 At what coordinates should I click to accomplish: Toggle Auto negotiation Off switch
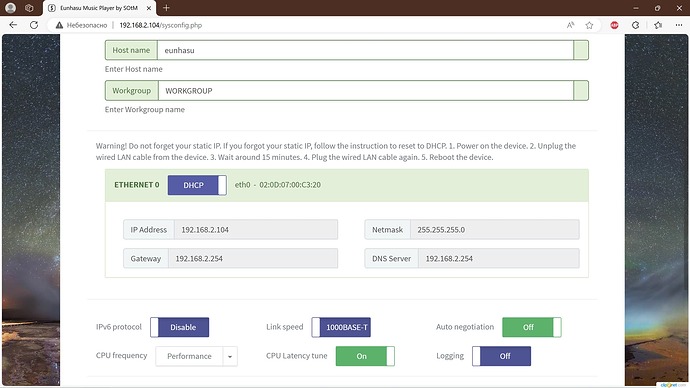pyautogui.click(x=532, y=327)
